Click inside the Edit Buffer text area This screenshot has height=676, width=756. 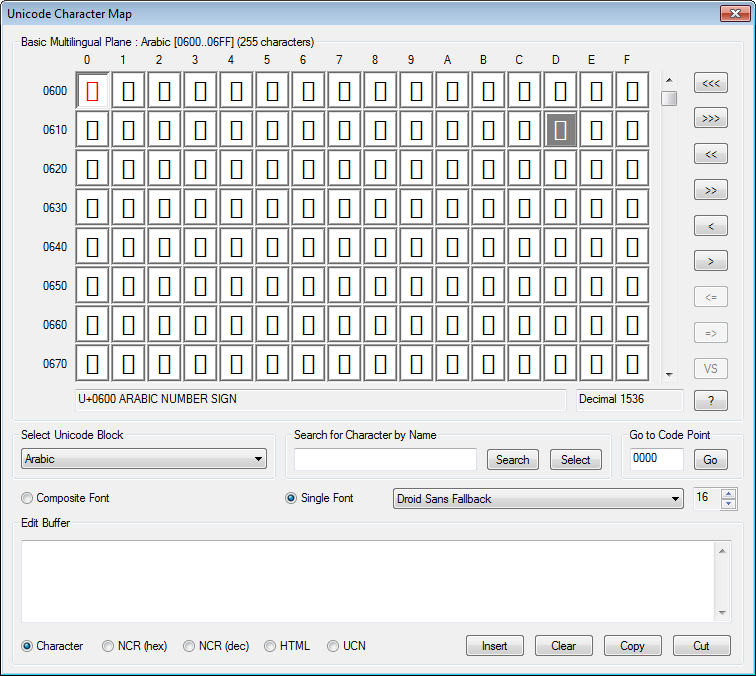tap(368, 581)
